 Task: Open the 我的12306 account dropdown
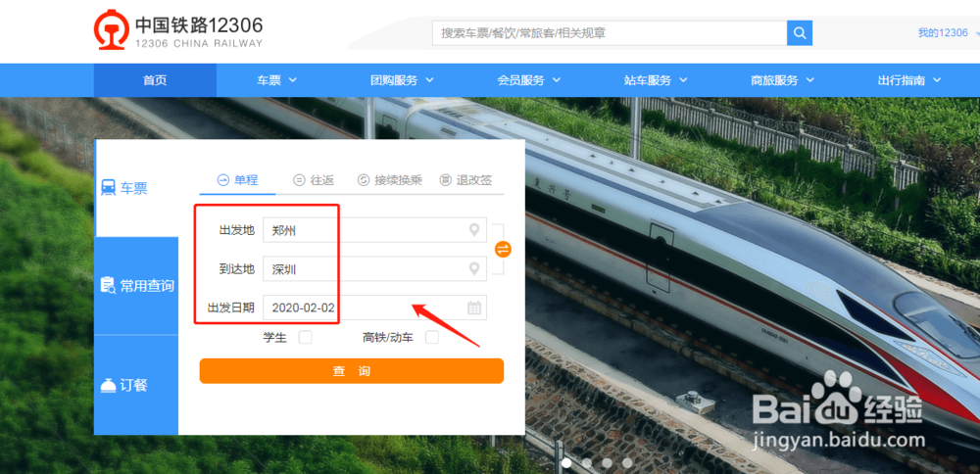pyautogui.click(x=948, y=33)
